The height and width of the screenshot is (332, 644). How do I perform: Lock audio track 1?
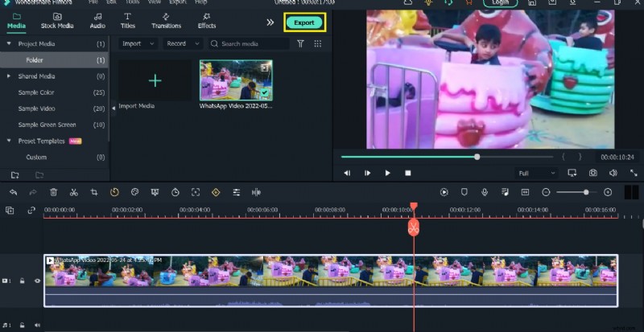pyautogui.click(x=23, y=325)
